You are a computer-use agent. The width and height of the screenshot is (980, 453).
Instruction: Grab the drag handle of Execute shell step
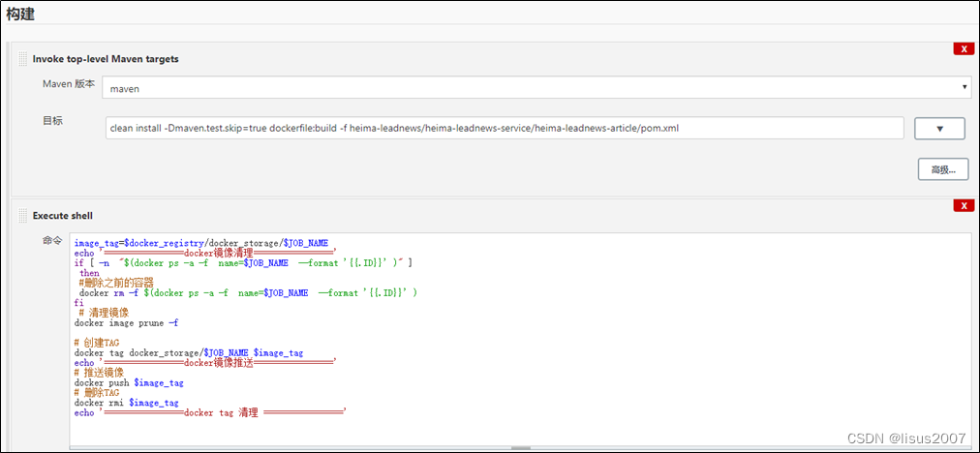tap(23, 216)
